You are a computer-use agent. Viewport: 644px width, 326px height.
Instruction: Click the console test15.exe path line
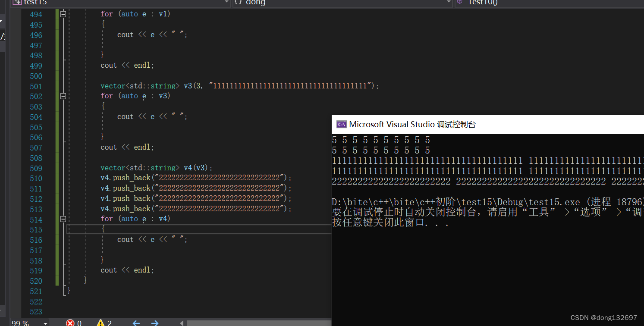(x=488, y=202)
